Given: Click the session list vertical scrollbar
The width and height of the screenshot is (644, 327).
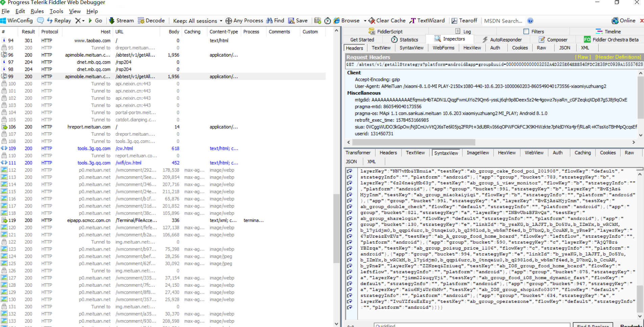Looking at the screenshot, I should pos(336,228).
